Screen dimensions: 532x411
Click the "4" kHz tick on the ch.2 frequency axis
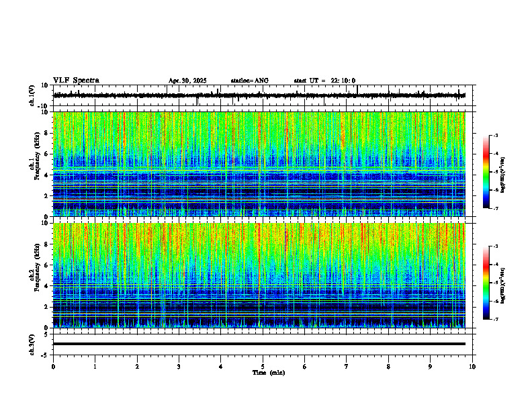(46, 286)
